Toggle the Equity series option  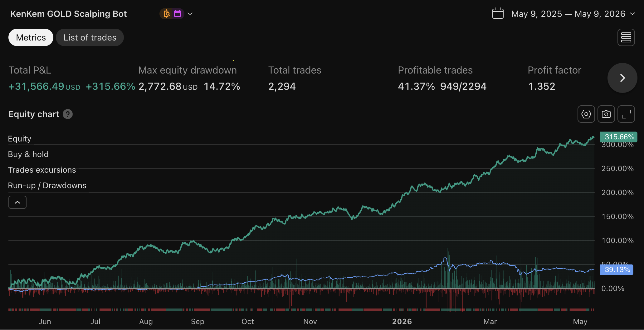coord(20,139)
